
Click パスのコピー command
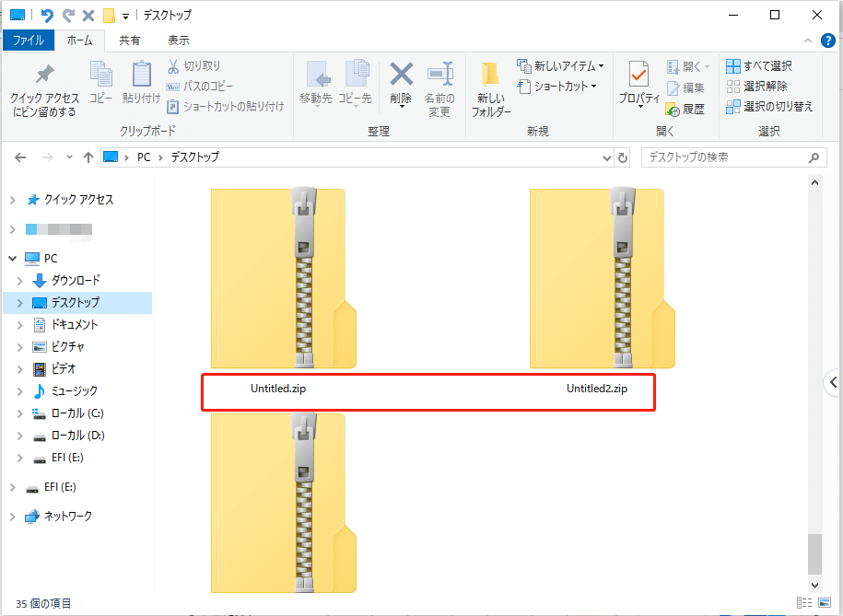(x=200, y=86)
